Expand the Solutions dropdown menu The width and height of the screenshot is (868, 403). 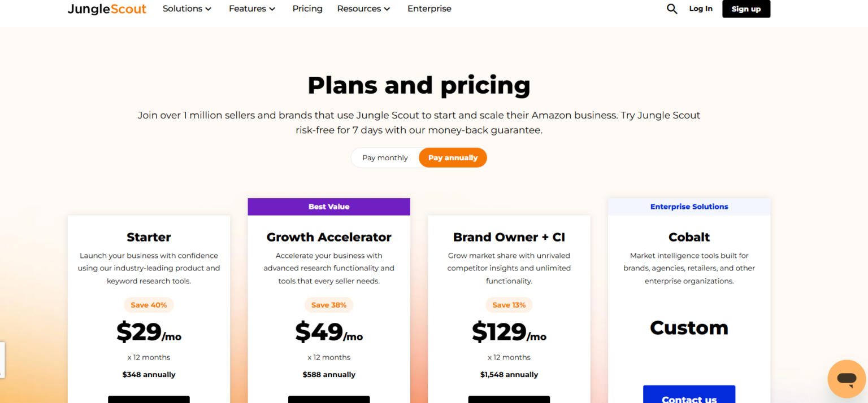[187, 9]
